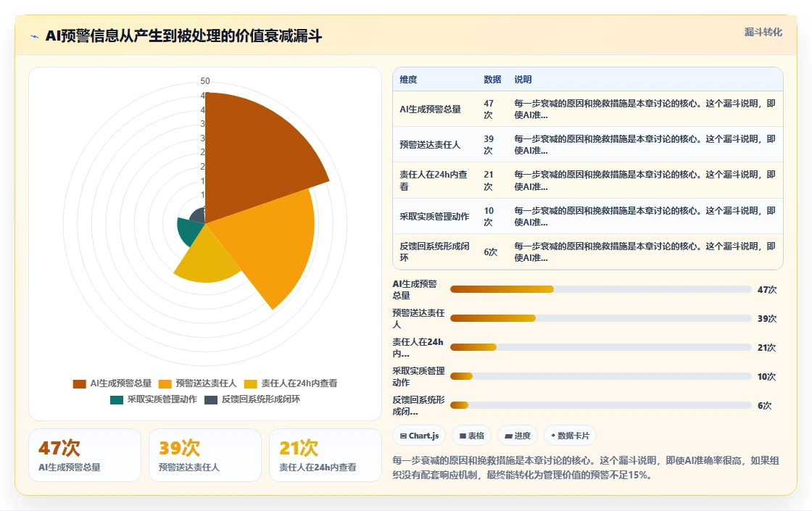This screenshot has height=511, width=812.
Task: Select the 责任人在24h内查看 table cell
Action: point(434,180)
